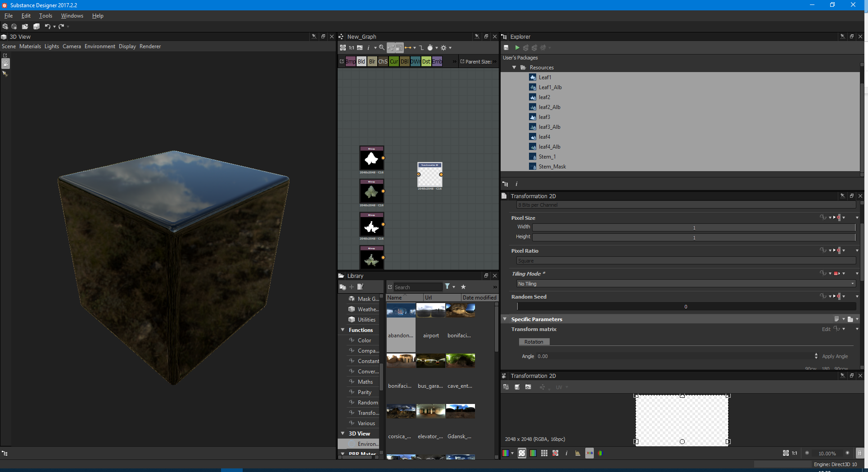Click the histogram icon in 2D view

click(x=578, y=453)
